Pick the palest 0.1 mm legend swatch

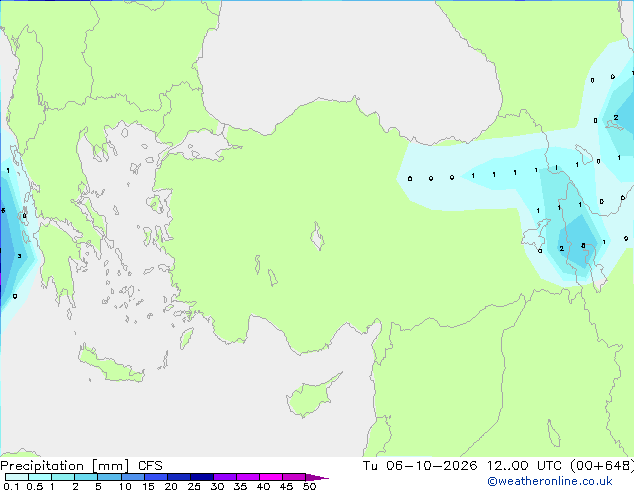(x=17, y=477)
